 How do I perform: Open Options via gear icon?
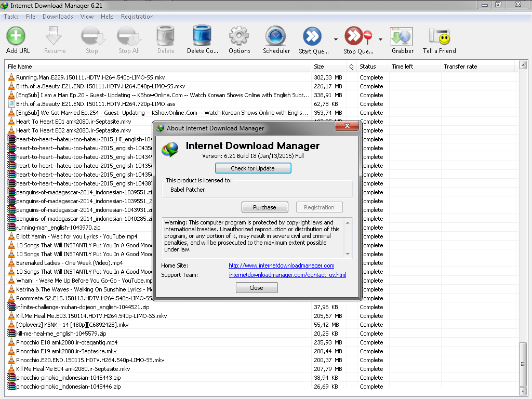click(239, 36)
